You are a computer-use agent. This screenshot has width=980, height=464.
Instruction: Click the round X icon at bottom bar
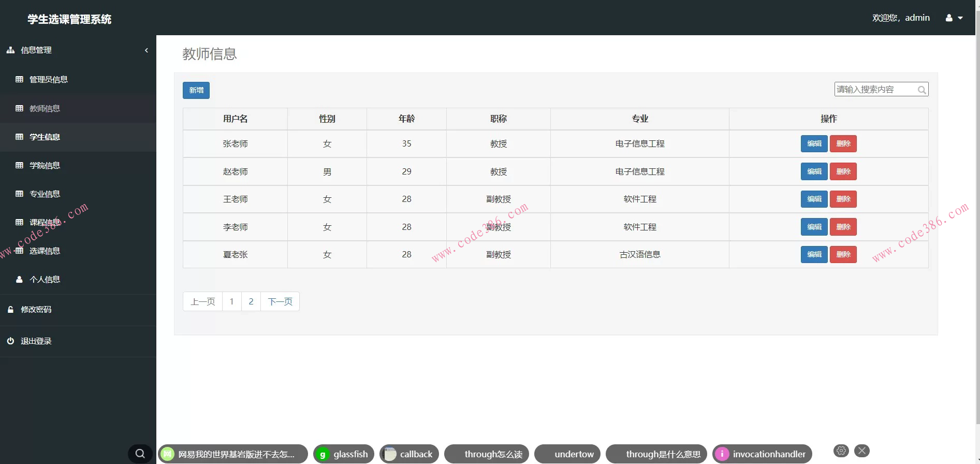(x=862, y=451)
